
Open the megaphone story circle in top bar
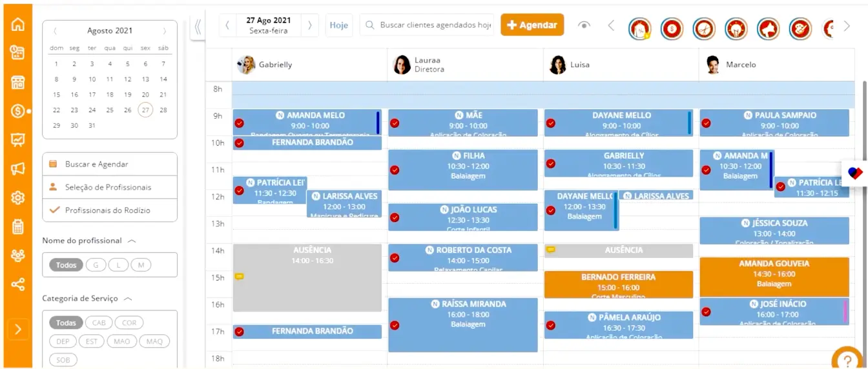[x=769, y=28]
